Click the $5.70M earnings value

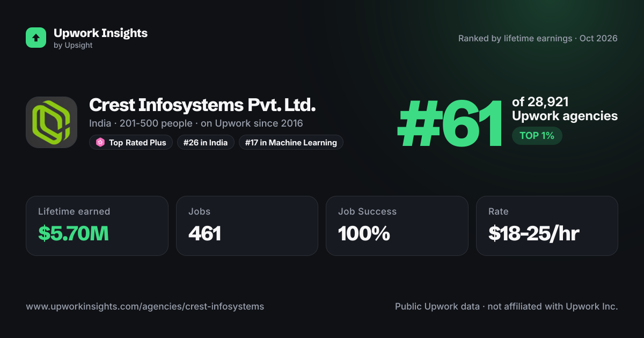point(74,233)
